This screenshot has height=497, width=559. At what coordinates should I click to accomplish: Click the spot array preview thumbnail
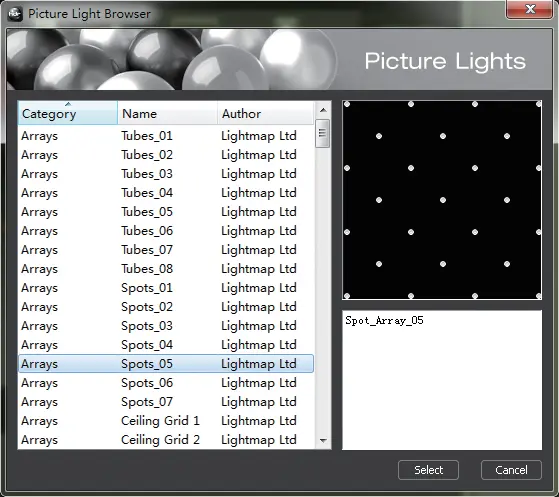pos(442,200)
